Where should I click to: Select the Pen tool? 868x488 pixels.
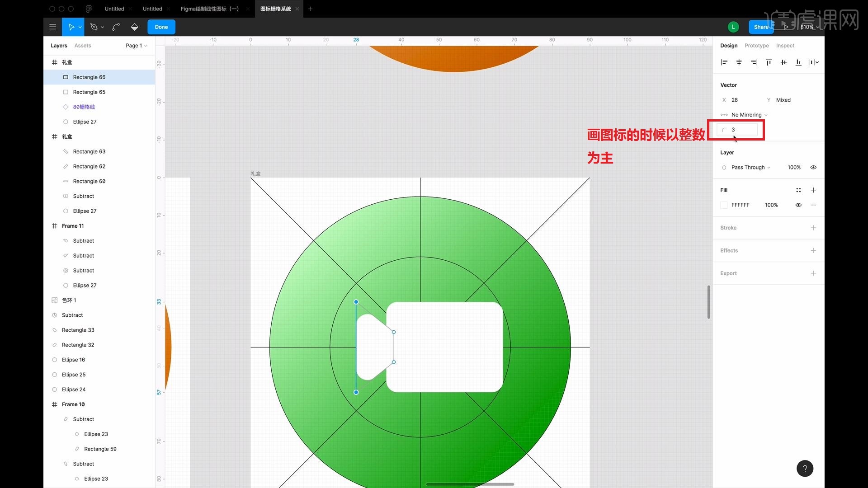(x=94, y=27)
